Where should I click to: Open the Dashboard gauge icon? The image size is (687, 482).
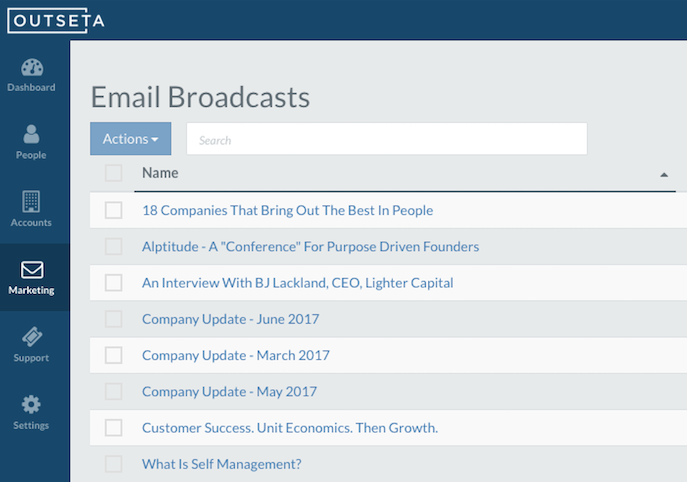32,67
